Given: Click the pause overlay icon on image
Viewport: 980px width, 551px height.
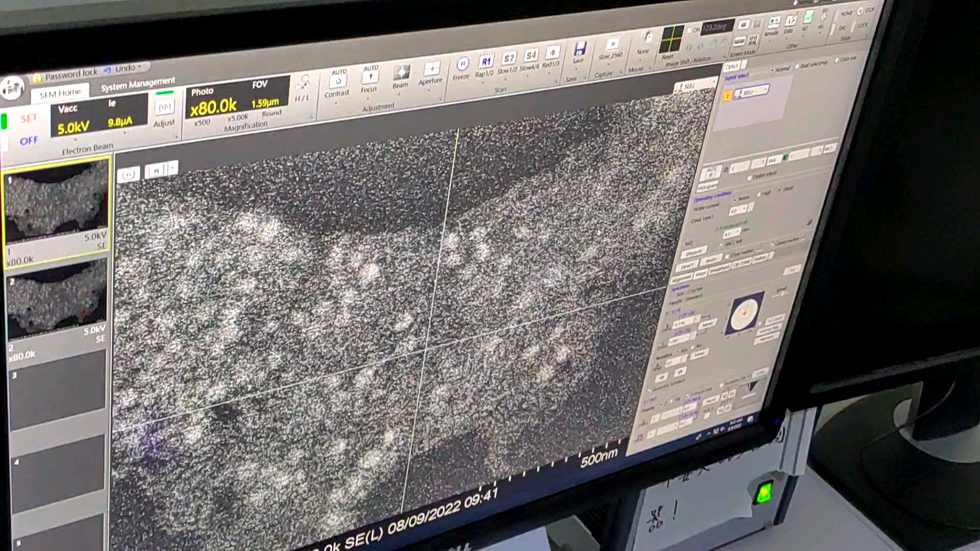Looking at the screenshot, I should point(128,175).
